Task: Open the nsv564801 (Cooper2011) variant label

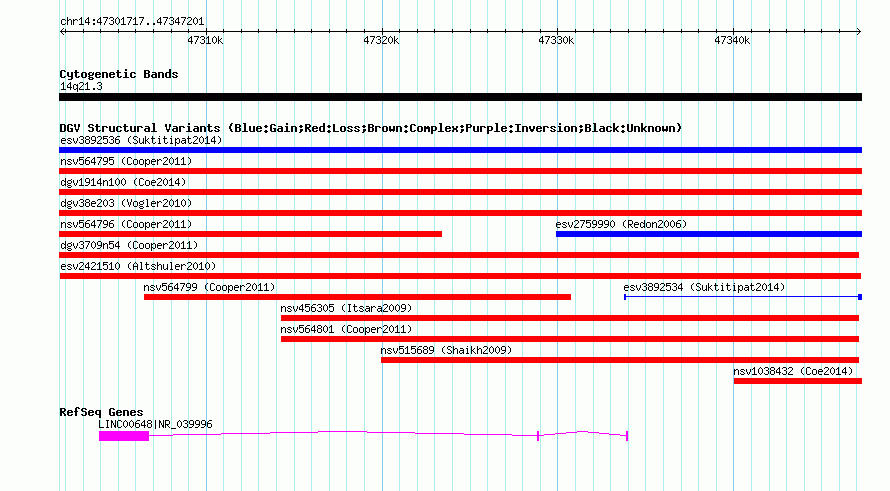Action: 346,329
